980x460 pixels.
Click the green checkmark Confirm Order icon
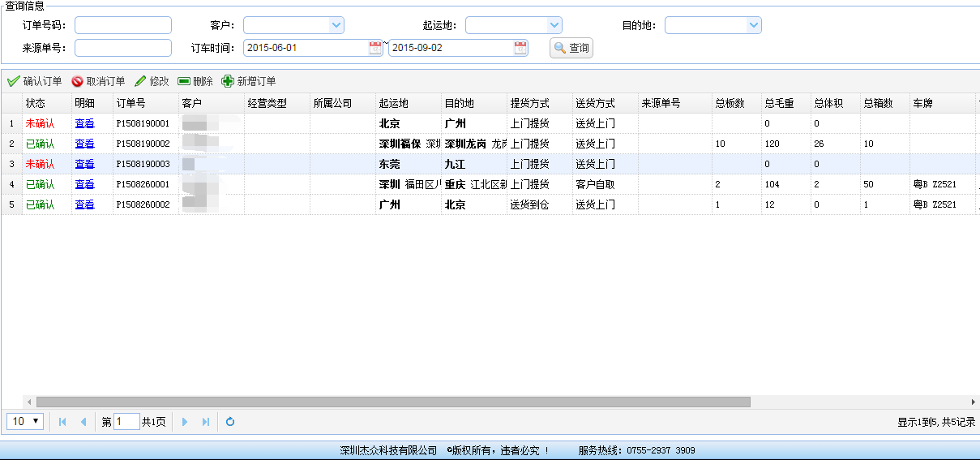pos(13,81)
